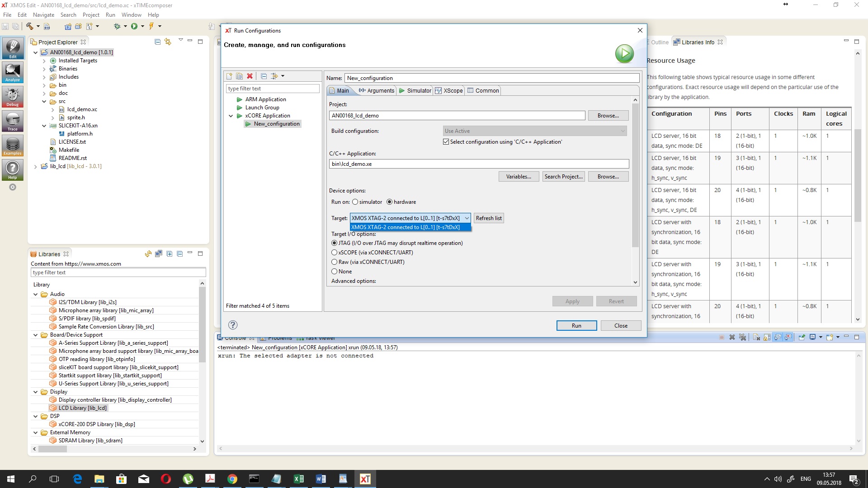Switch to the Trace perspective icon
Screen dimensions: 868x488
coord(13,121)
